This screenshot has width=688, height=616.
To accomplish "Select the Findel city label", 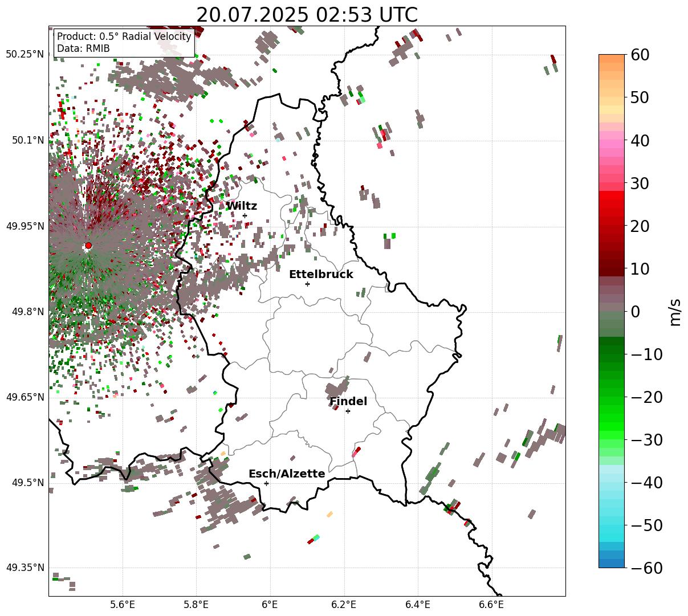I will tap(348, 402).
